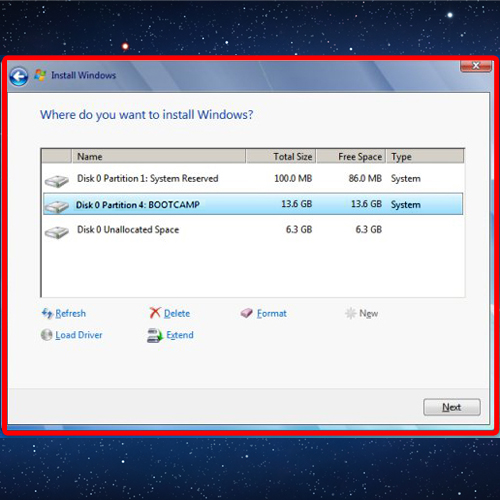Close the Install Windows dialog
This screenshot has width=500, height=500.
(x=476, y=66)
